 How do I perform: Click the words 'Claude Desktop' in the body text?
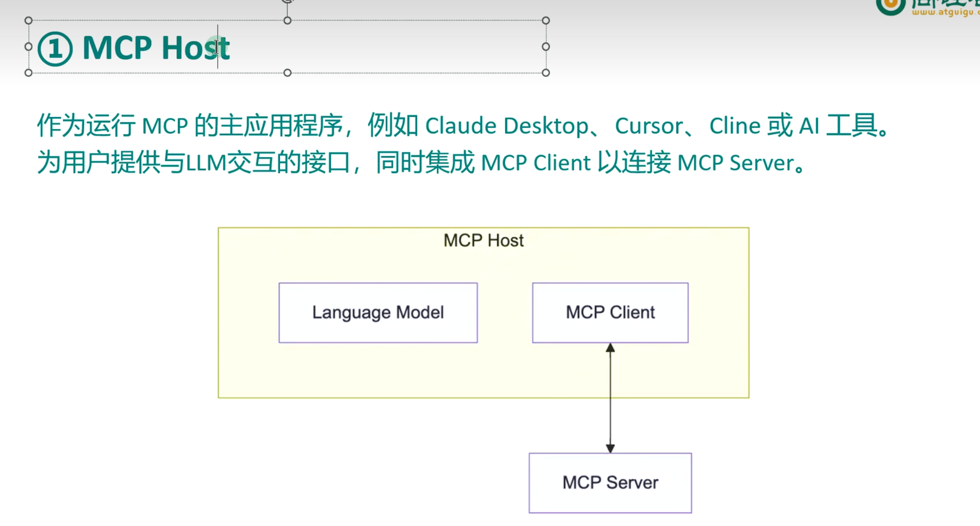pos(506,126)
